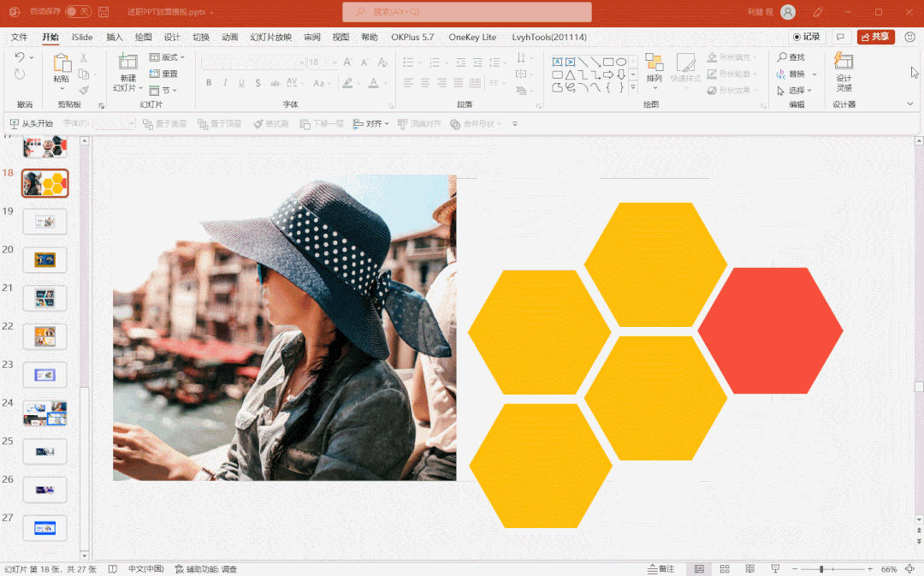Click the zoom in plus button
Screen dimensions: 924x576
click(x=870, y=569)
